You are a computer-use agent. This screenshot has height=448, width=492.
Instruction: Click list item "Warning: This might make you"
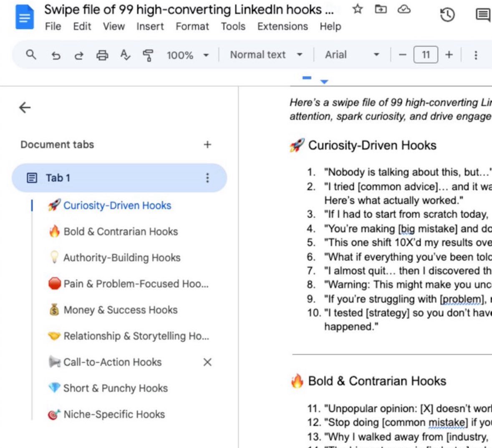pyautogui.click(x=408, y=284)
